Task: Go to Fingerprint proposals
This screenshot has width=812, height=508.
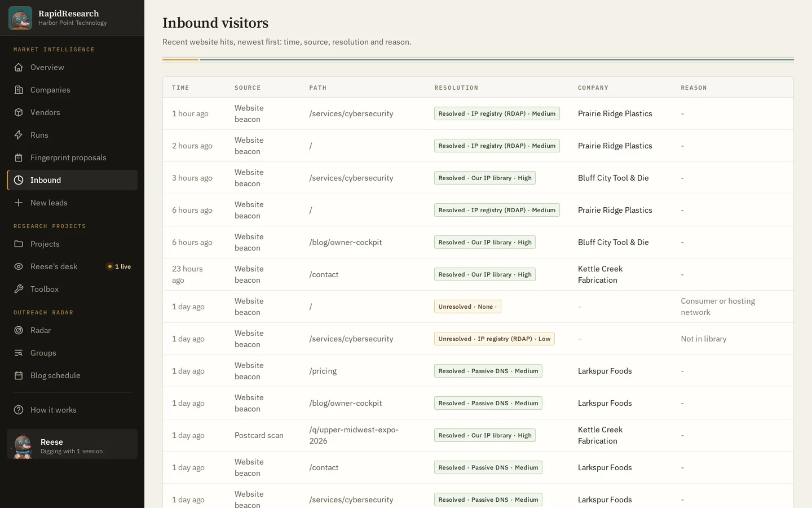Action: click(72, 157)
